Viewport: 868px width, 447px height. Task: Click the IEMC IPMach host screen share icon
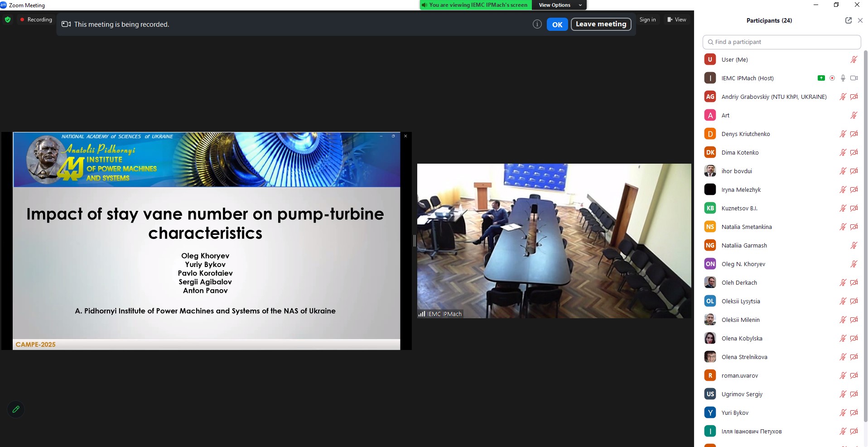(821, 78)
